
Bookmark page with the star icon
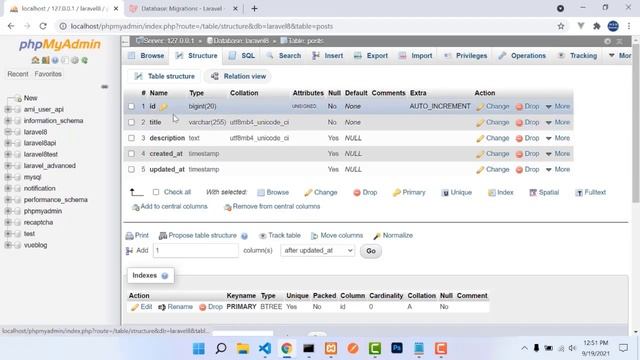point(561,26)
